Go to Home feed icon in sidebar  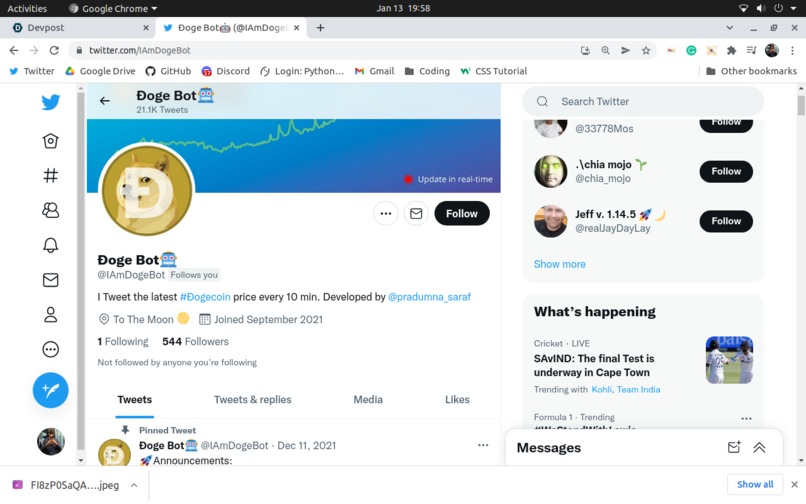(50, 140)
